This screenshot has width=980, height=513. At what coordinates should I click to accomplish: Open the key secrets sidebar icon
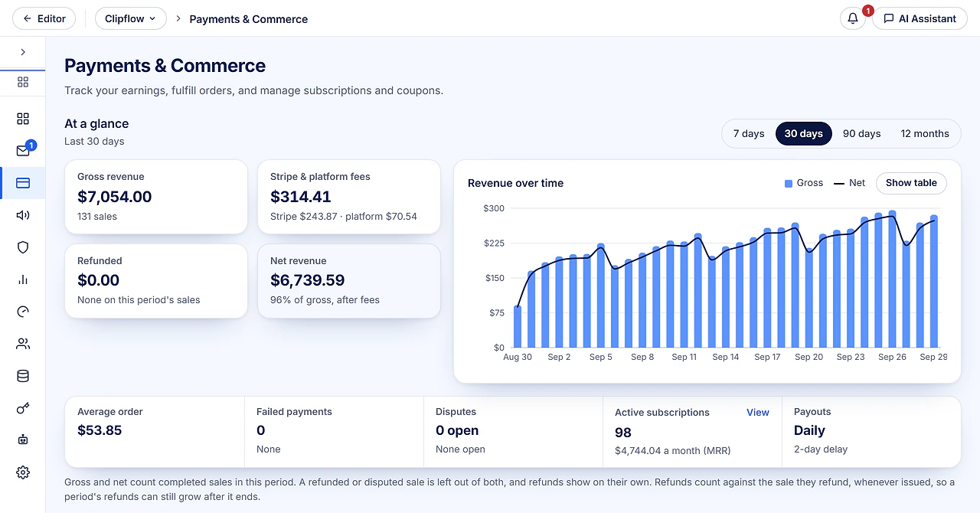click(x=23, y=408)
